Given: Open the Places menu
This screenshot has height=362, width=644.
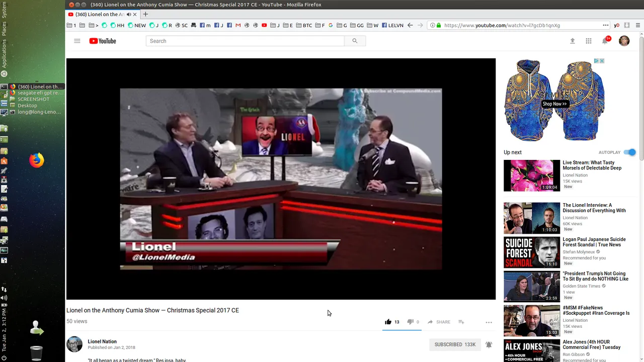Looking at the screenshot, I should (4, 29).
